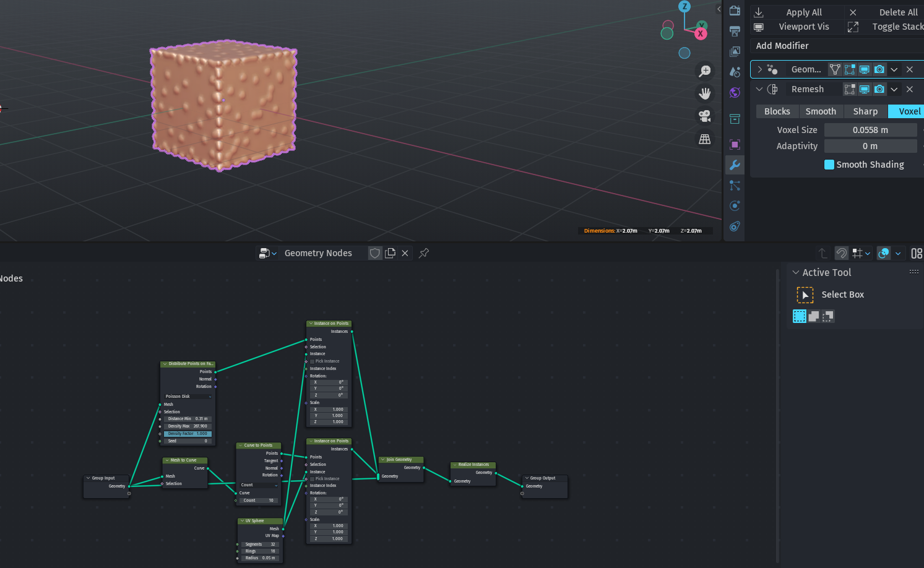Image resolution: width=924 pixels, height=568 pixels.
Task: Toggle Remesh modifier edit mode display
Action: coord(850,89)
